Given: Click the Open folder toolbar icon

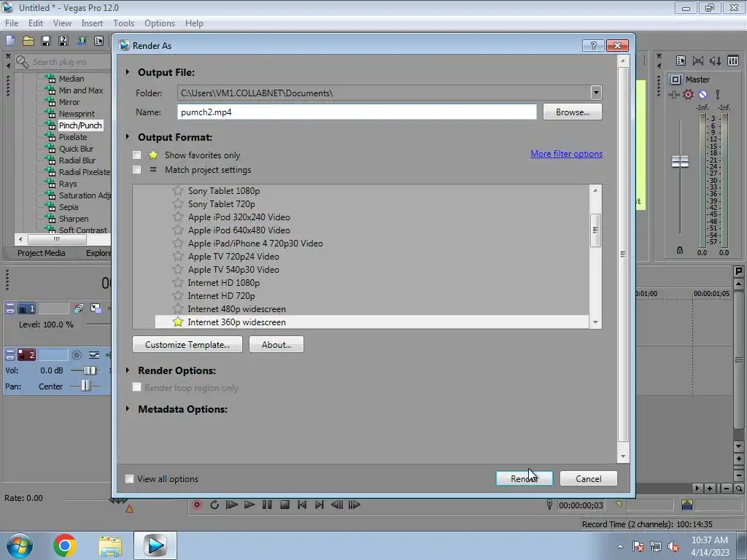Looking at the screenshot, I should click(x=28, y=41).
